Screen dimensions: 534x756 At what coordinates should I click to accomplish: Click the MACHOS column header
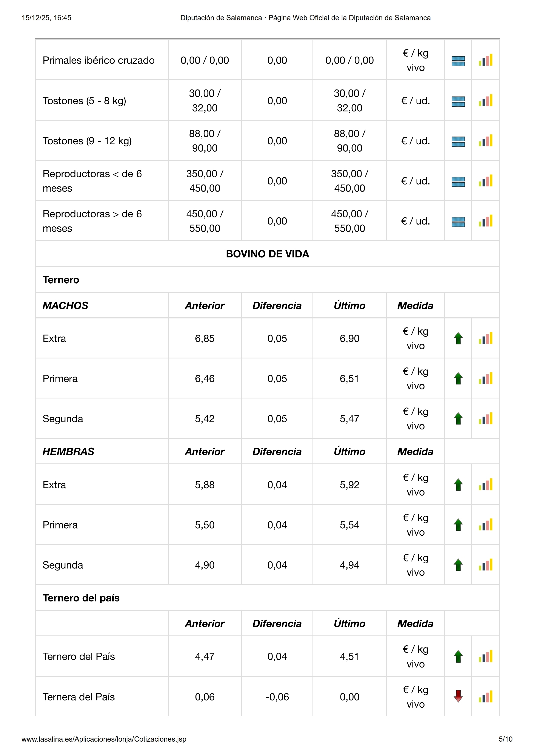point(65,306)
